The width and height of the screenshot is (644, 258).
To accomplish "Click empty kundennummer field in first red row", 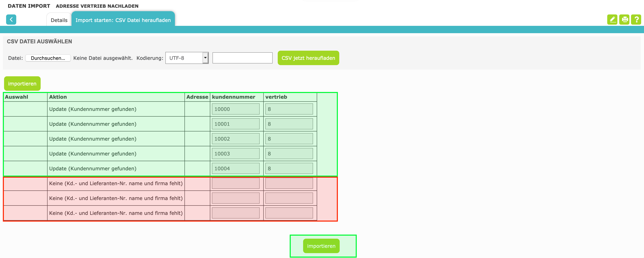I will (235, 183).
